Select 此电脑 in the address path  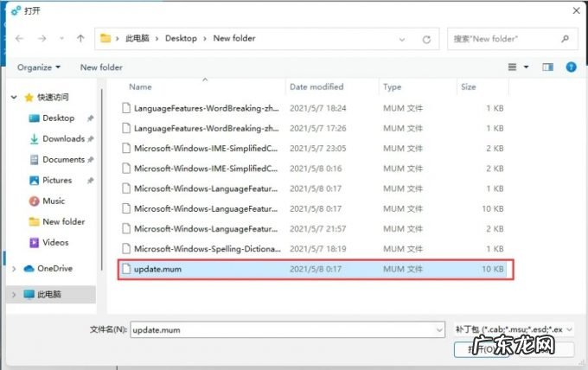[x=137, y=38]
